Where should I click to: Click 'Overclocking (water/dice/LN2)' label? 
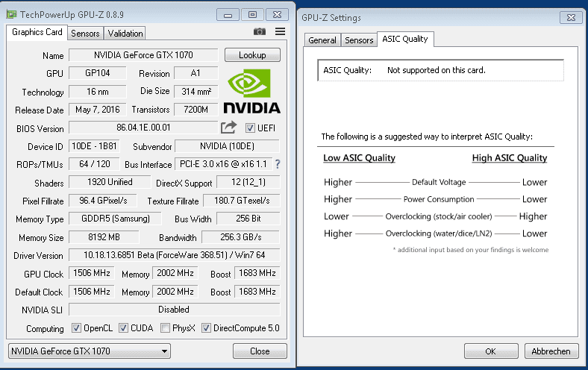click(439, 233)
